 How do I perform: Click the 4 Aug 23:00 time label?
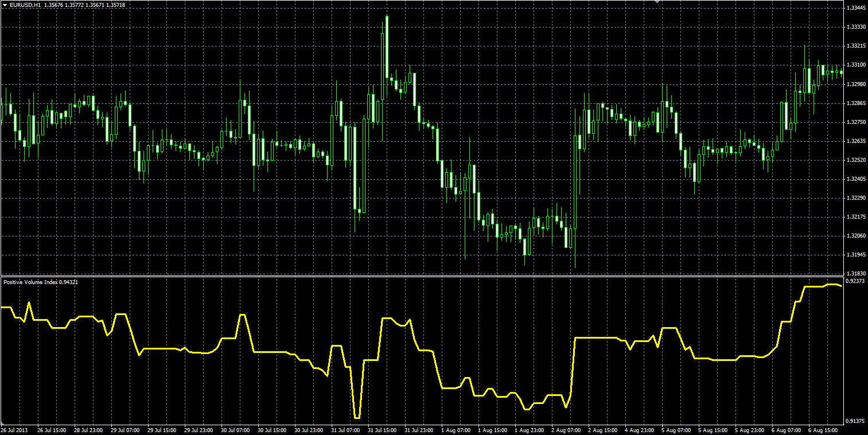[x=639, y=430]
